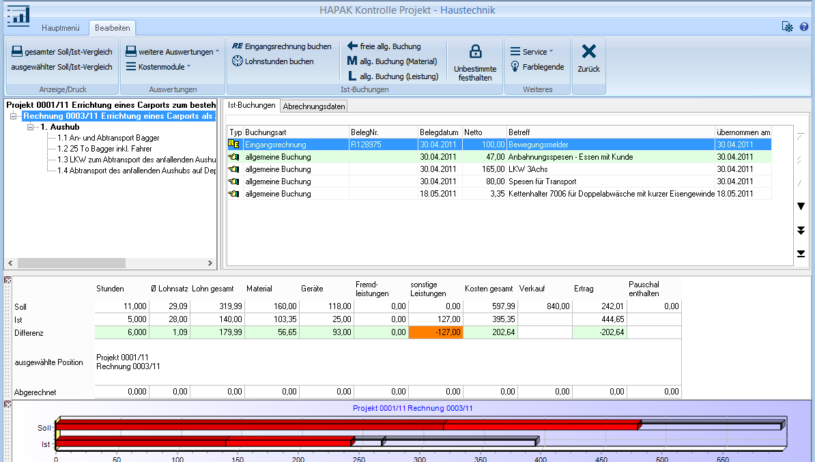The image size is (815, 462).
Task: Open the Service dropdown menu
Action: coord(532,51)
